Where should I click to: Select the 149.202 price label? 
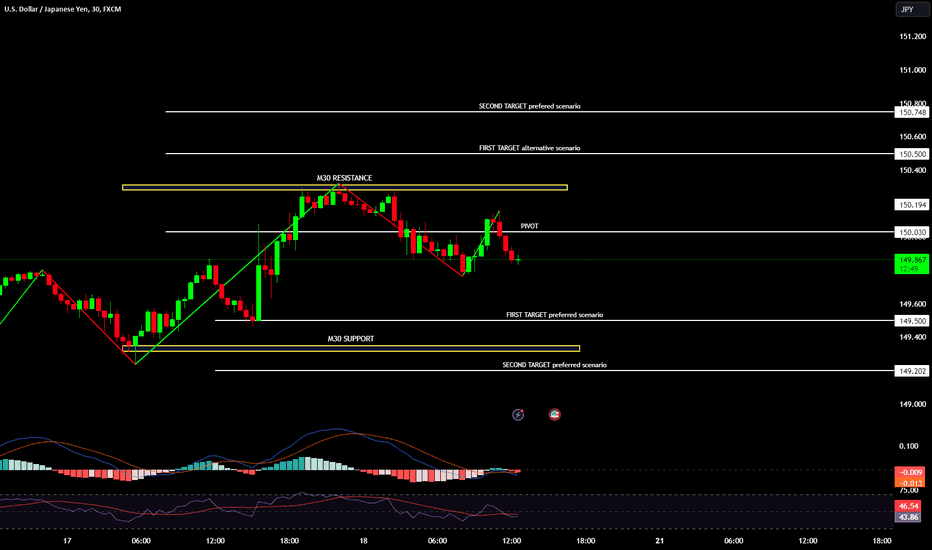point(912,371)
